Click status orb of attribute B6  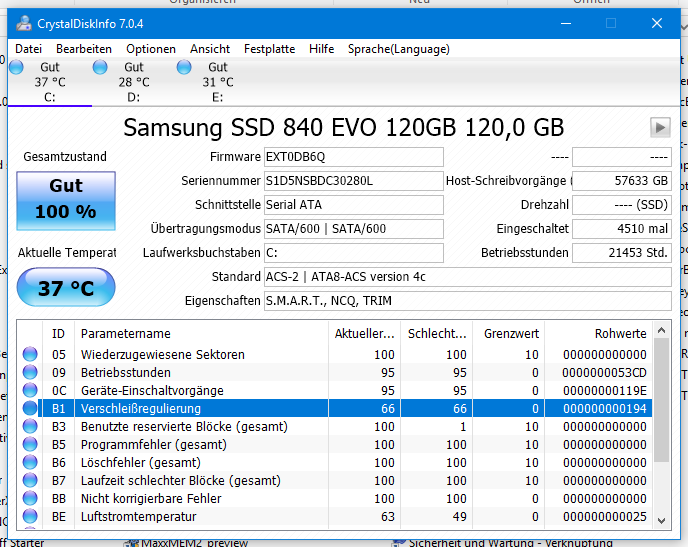click(30, 462)
